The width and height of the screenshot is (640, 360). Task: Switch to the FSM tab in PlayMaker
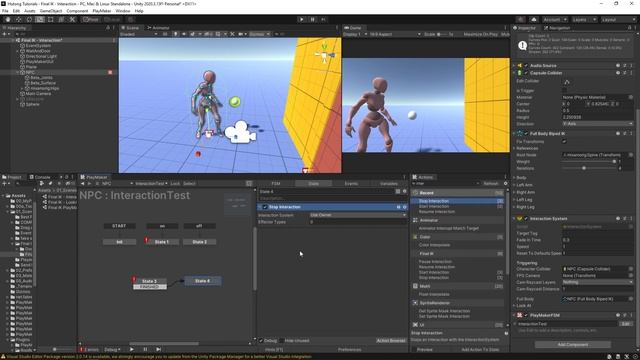[x=276, y=184]
